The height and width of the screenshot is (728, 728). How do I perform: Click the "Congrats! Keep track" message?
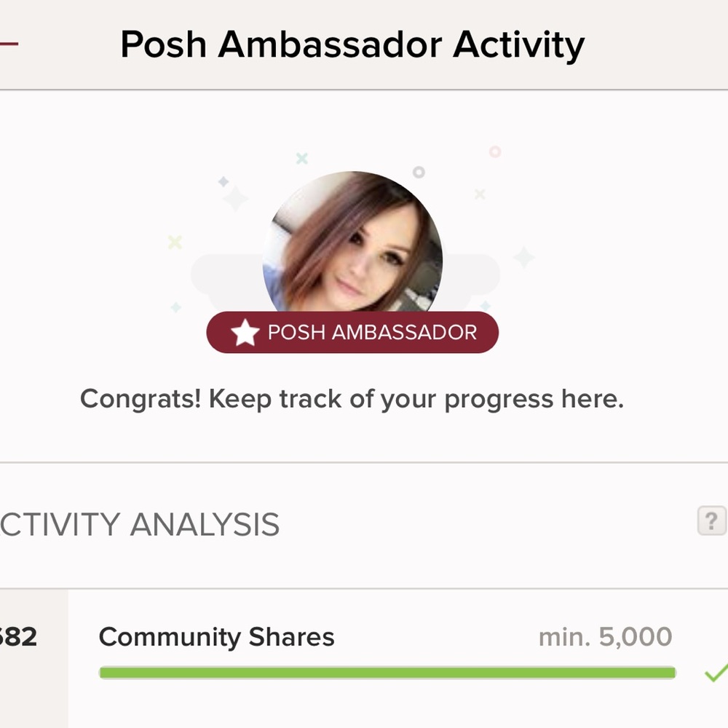352,399
